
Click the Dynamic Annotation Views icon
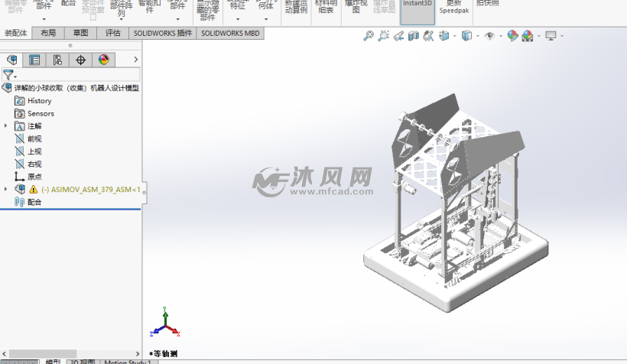tap(428, 36)
